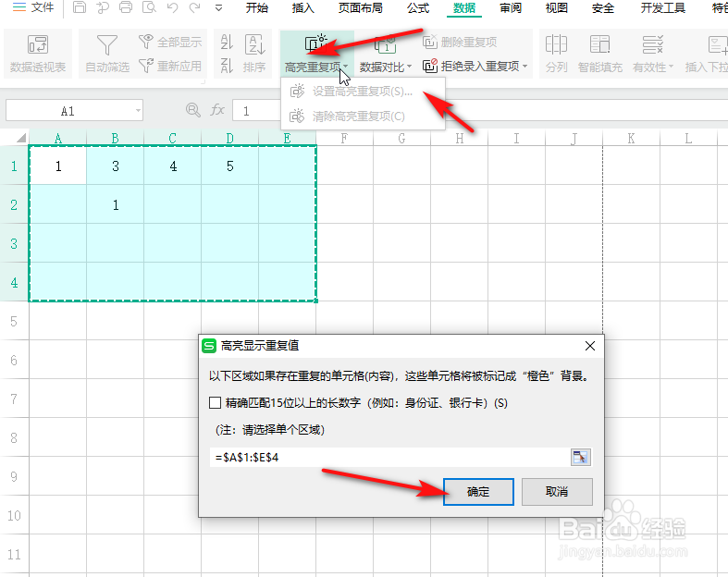This screenshot has width=728, height=577.
Task: Click the descending sort Z-A icon
Action: pyautogui.click(x=227, y=66)
